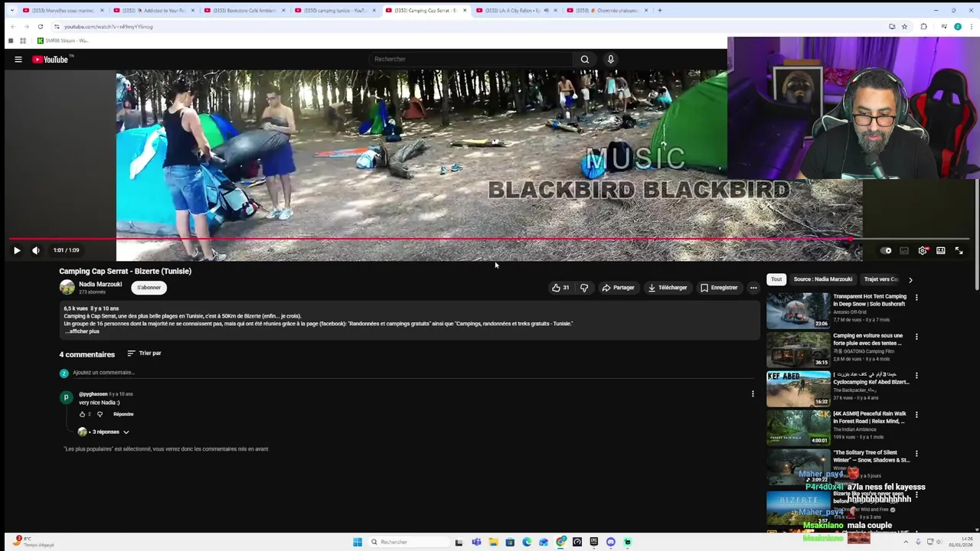
Task: Click Répondre under very nice Nadia comment
Action: point(123,414)
